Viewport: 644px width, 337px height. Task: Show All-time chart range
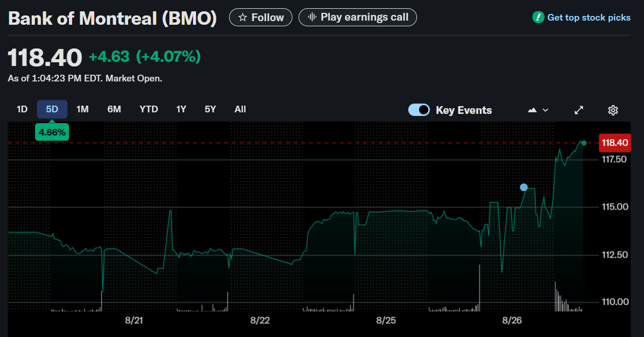pos(240,109)
